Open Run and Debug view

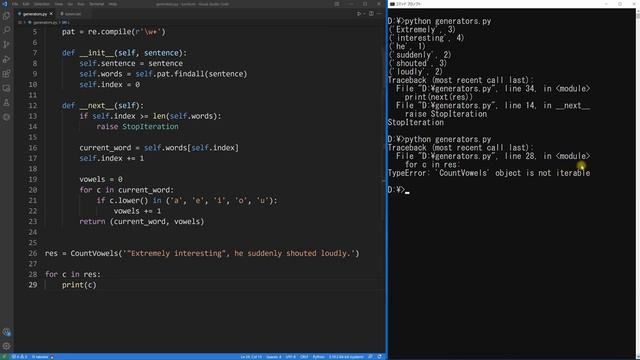click(6, 59)
